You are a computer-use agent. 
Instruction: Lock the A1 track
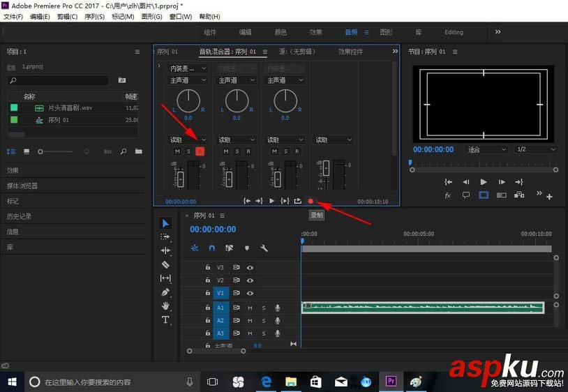207,308
